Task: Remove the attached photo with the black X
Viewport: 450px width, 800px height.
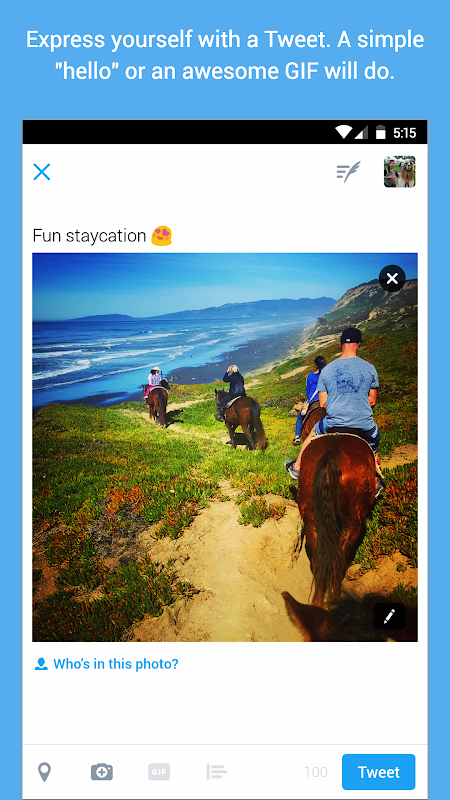Action: pyautogui.click(x=392, y=279)
